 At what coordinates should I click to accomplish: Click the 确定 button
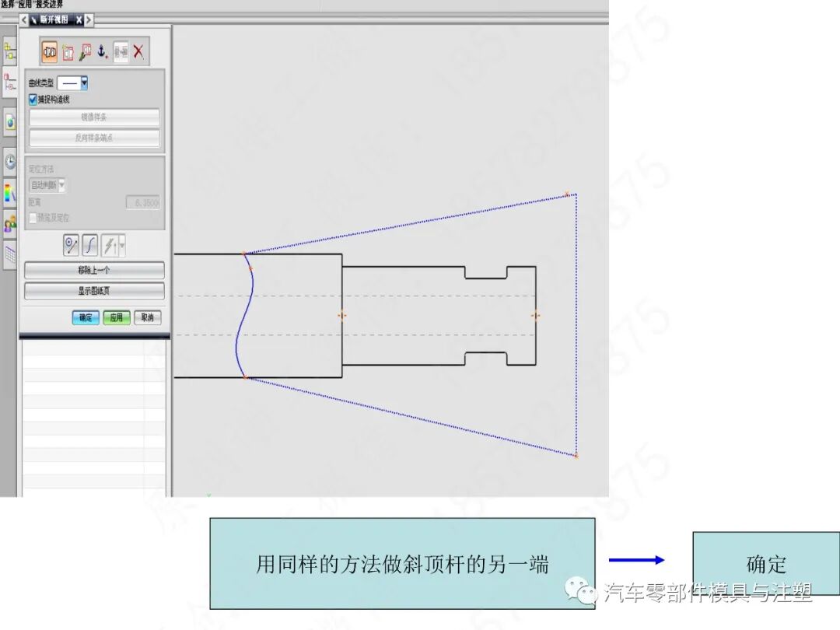[86, 317]
